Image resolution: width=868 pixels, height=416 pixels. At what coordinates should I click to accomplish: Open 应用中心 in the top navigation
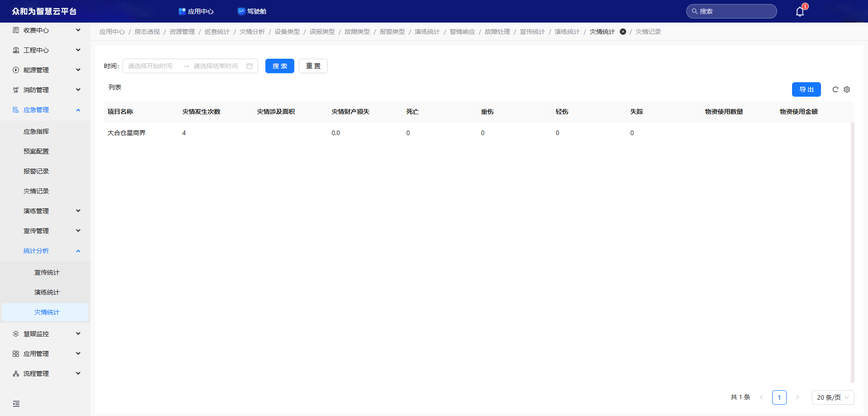[196, 11]
